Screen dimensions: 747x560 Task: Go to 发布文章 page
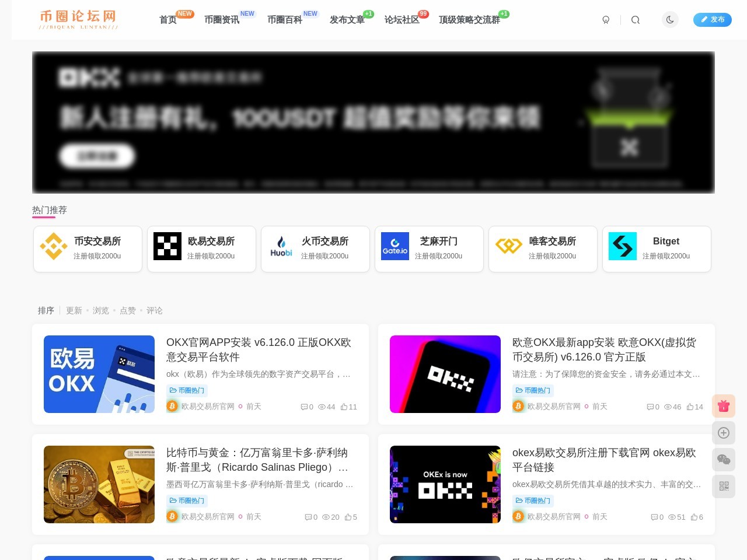click(347, 20)
